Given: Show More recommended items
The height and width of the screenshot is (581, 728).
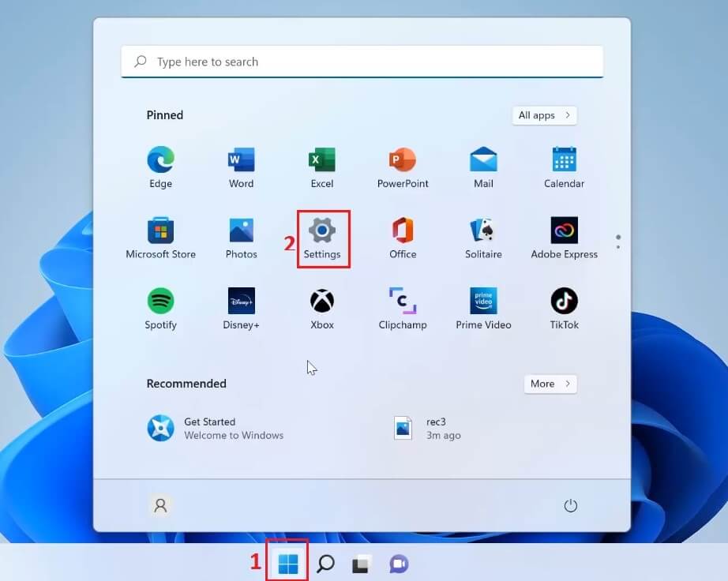Looking at the screenshot, I should (550, 384).
